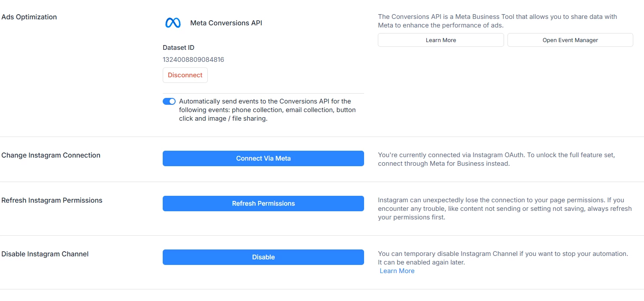Viewport: 644px width, 301px height.
Task: Refresh Instagram permissions with the Refresh Permissions button
Action: (263, 204)
